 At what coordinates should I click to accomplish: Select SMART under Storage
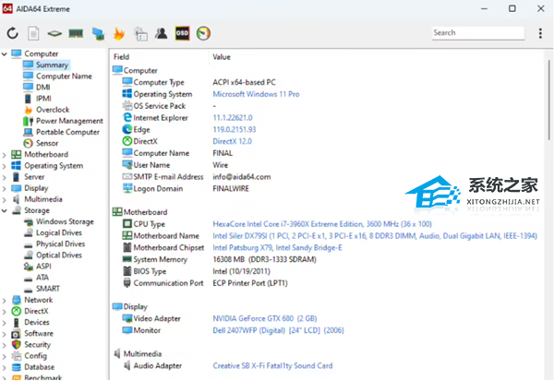[x=48, y=288]
